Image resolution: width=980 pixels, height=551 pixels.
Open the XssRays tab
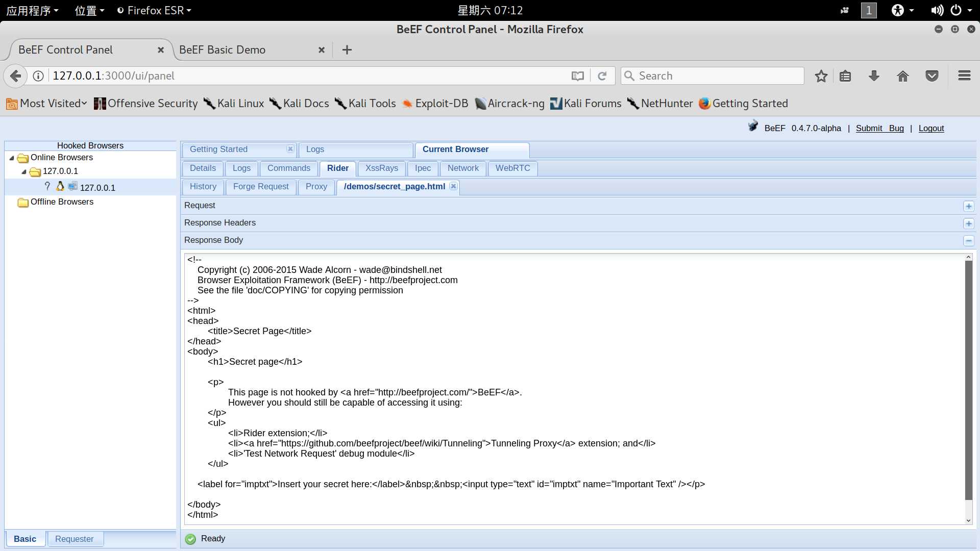tap(381, 168)
